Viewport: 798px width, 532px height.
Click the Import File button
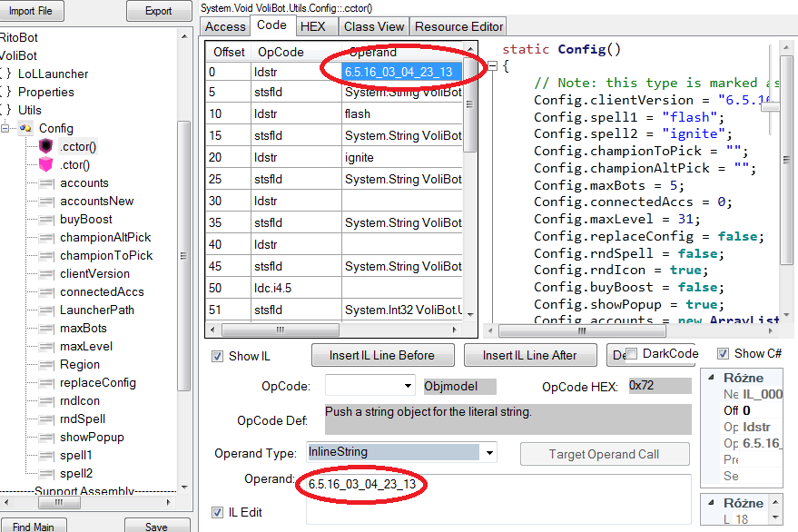(31, 11)
